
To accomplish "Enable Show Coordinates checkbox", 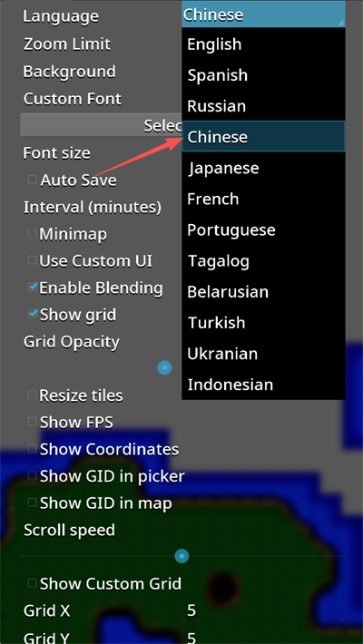I will (x=32, y=449).
